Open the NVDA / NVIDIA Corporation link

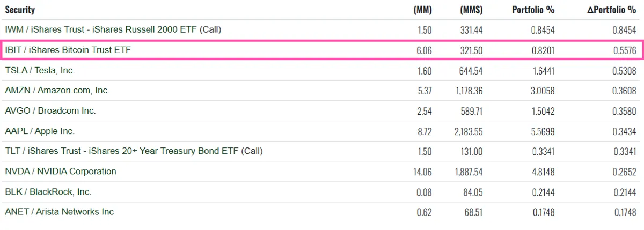[61, 172]
